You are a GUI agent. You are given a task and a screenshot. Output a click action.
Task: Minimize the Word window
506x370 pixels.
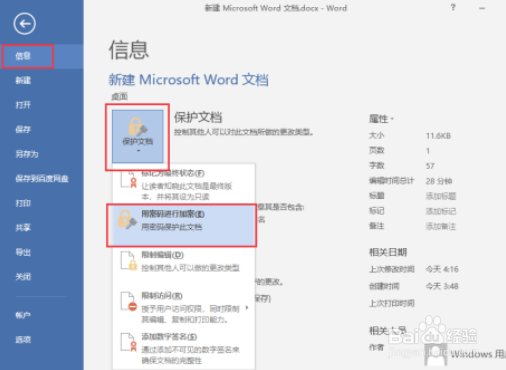(482, 8)
